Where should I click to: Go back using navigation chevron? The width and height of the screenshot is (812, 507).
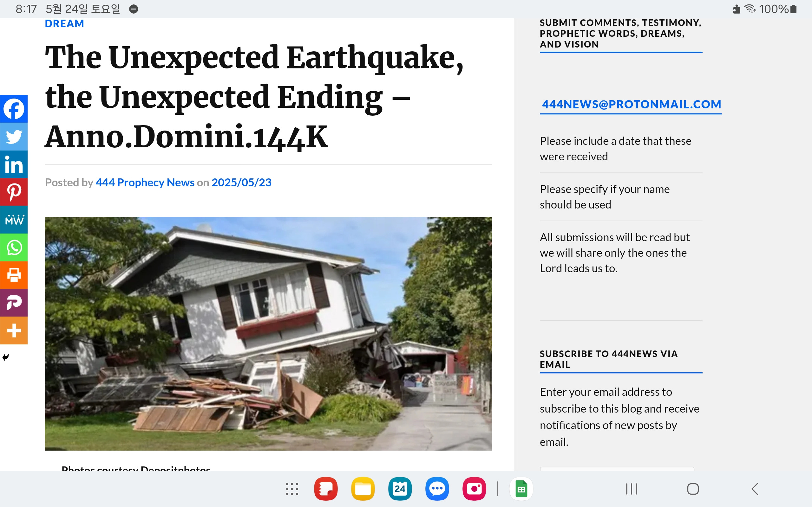click(755, 489)
